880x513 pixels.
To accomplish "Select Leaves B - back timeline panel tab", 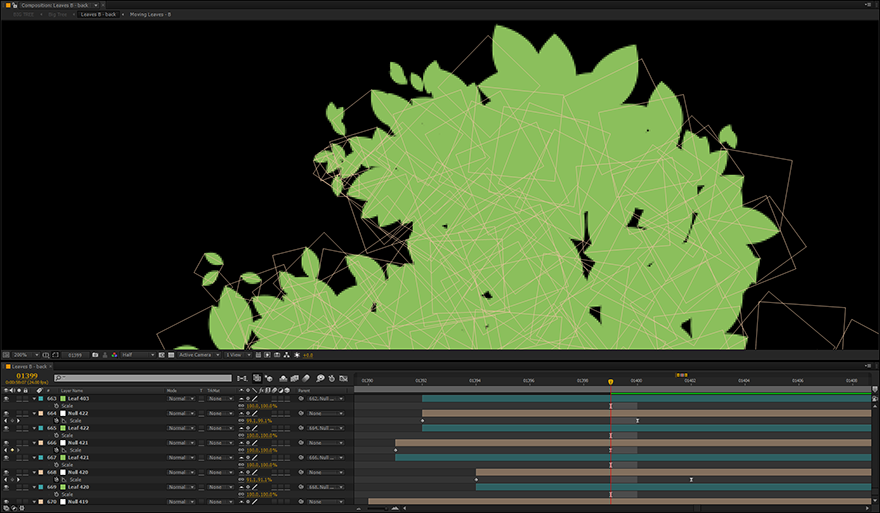I will tap(29, 367).
